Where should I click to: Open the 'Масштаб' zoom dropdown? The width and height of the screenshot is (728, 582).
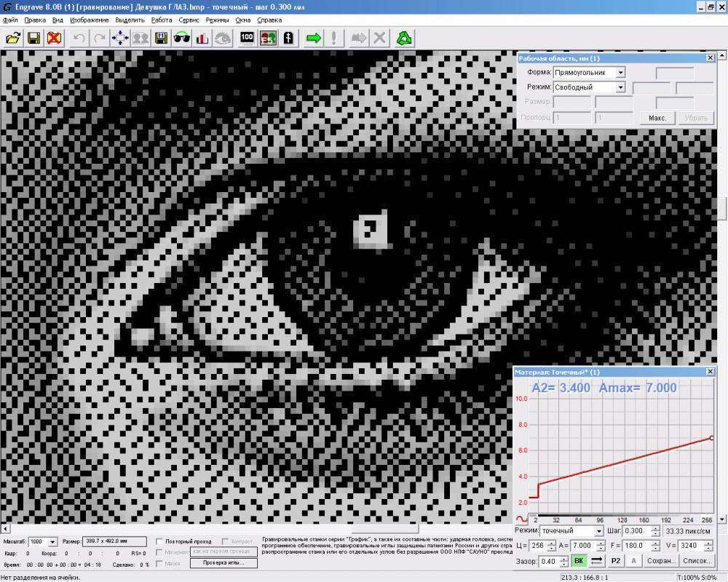(x=53, y=542)
